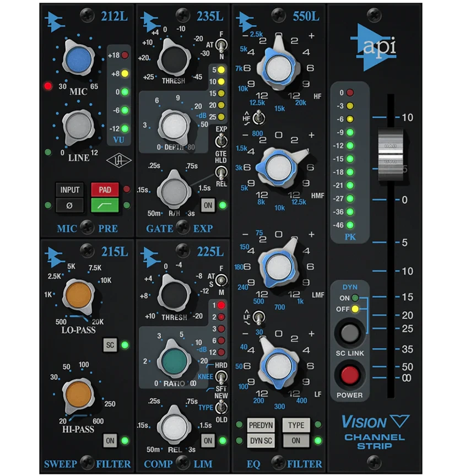The image size is (476, 476).
Task: Click the orange LO-PASS filter knob
Action: click(79, 296)
